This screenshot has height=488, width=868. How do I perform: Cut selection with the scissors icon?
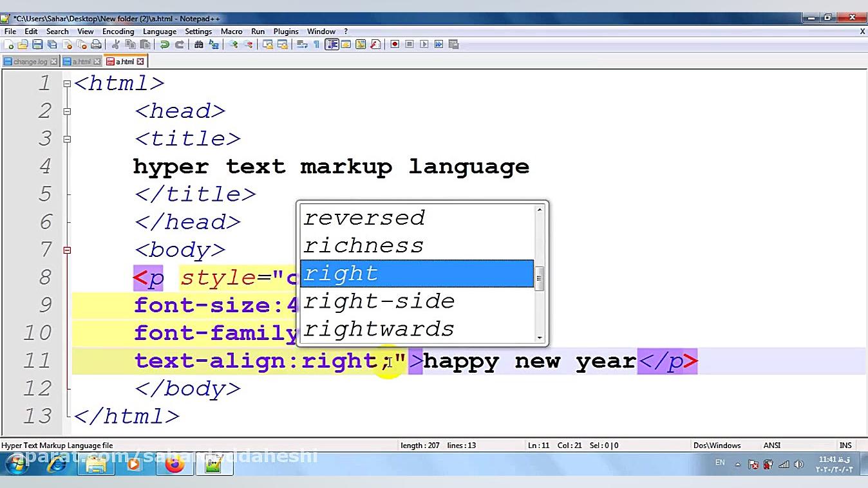pyautogui.click(x=116, y=44)
